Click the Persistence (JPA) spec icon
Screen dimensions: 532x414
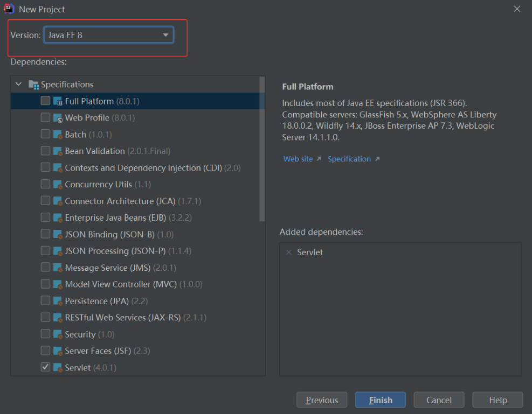coord(58,301)
